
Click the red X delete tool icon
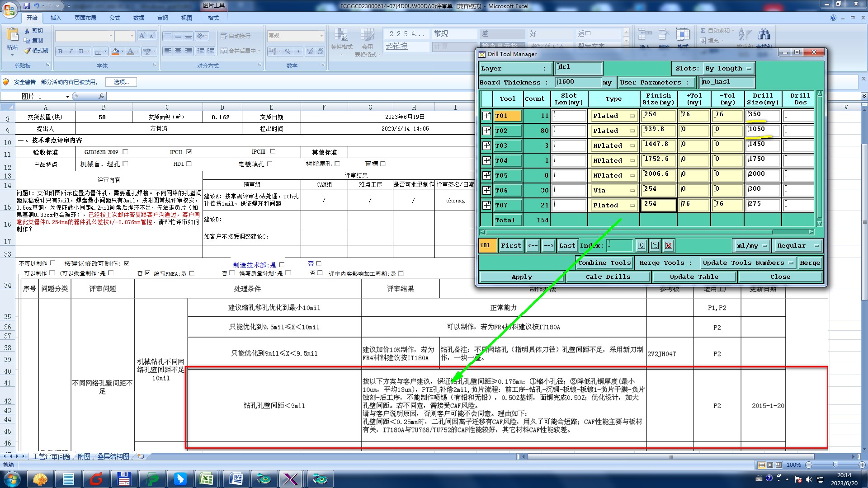coord(669,246)
